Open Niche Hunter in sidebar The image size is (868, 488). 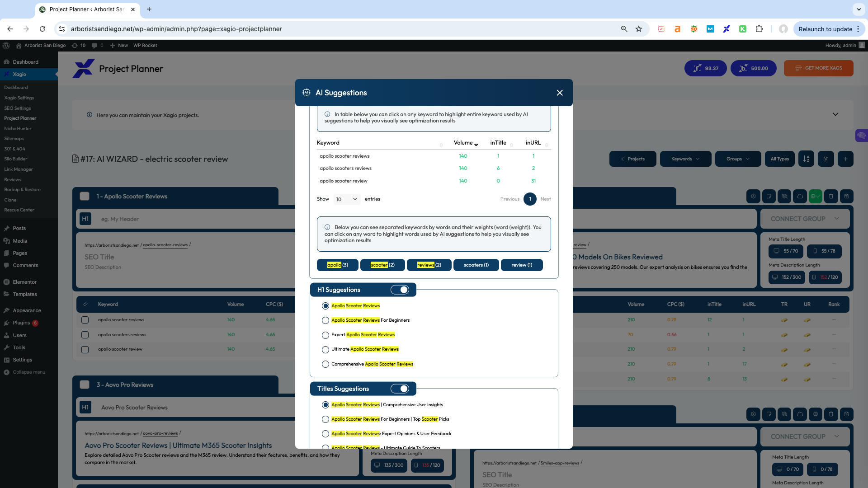(18, 128)
